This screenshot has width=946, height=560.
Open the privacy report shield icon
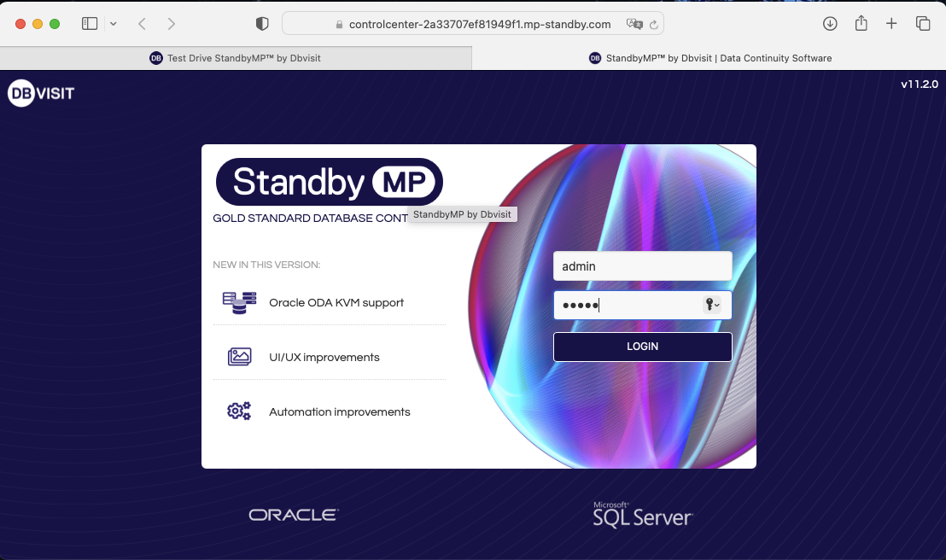pyautogui.click(x=262, y=24)
